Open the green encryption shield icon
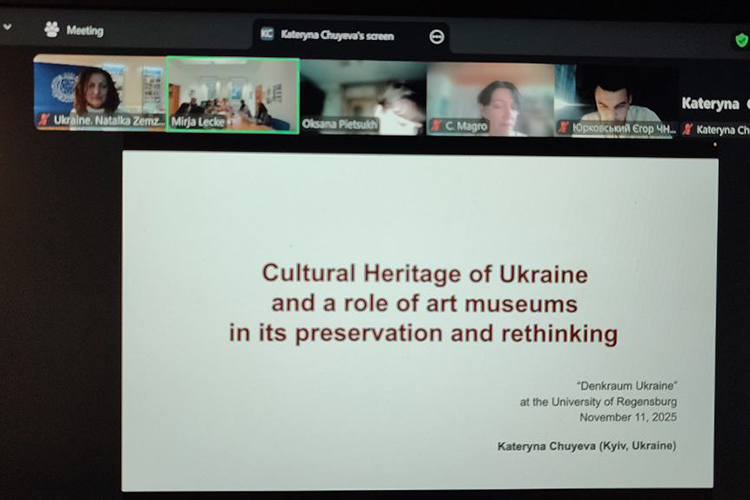 pyautogui.click(x=741, y=40)
